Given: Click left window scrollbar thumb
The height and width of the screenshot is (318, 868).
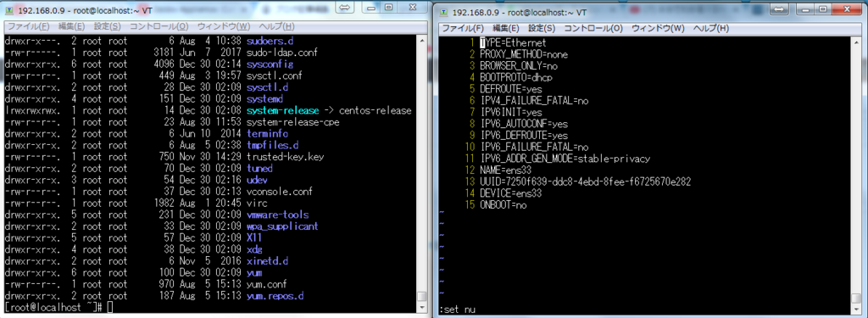Looking at the screenshot, I should (x=422, y=297).
